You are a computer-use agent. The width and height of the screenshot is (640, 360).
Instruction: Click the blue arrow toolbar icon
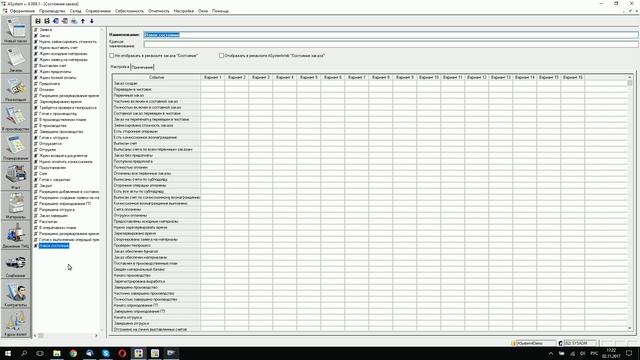coord(56,21)
